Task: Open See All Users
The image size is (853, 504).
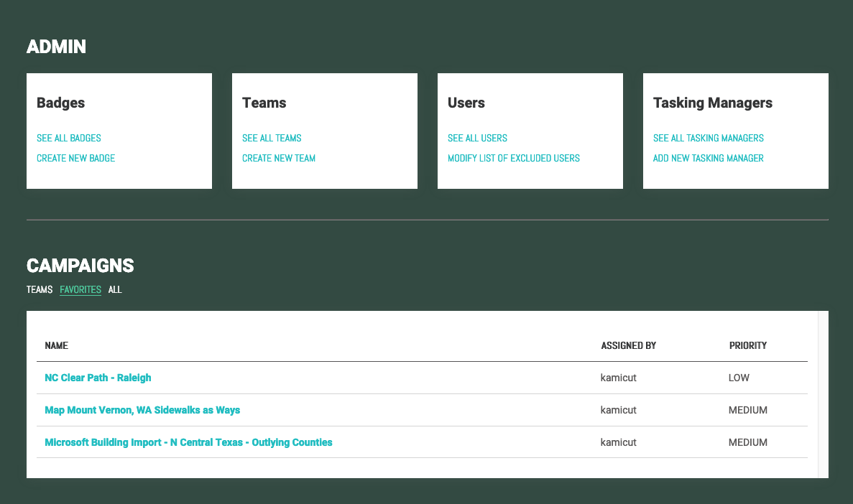Action: (x=477, y=138)
